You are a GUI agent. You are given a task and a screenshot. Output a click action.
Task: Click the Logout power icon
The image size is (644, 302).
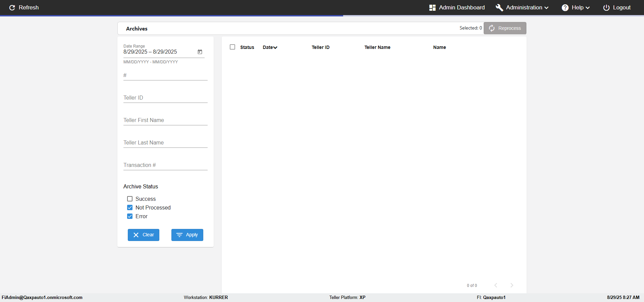(x=606, y=7)
